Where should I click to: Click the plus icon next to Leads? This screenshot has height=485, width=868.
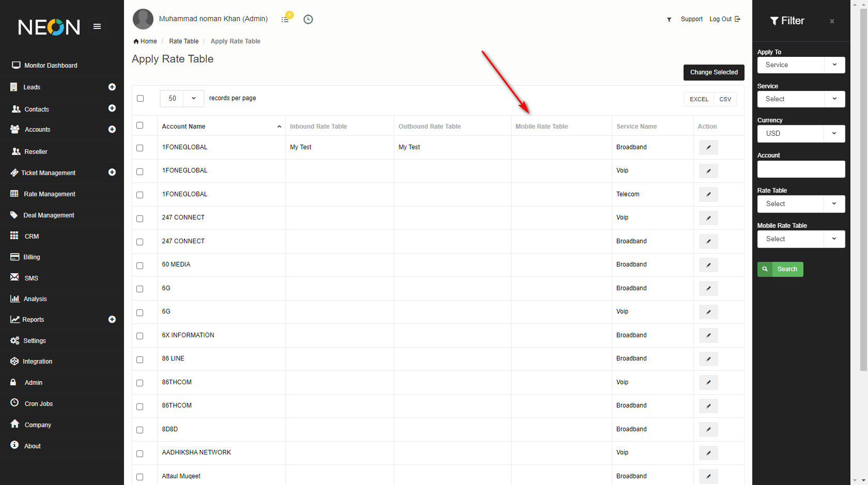click(112, 87)
